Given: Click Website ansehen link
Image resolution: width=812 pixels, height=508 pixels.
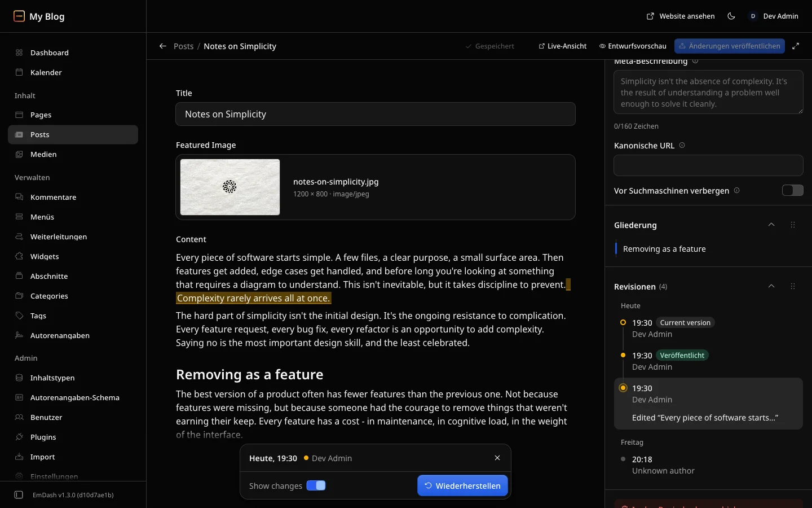Looking at the screenshot, I should click(x=681, y=16).
